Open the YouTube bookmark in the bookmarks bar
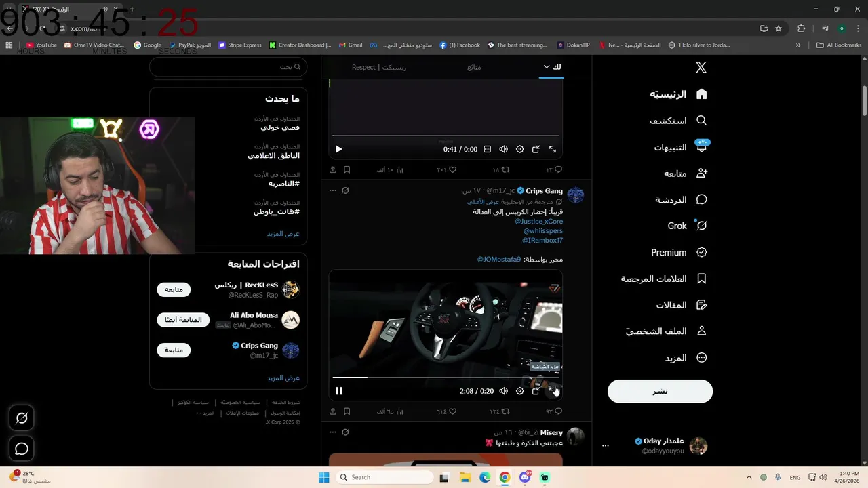 pos(41,45)
